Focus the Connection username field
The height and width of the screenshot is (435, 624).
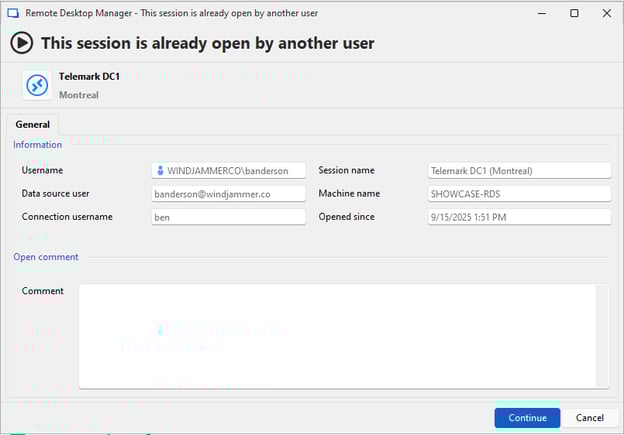(228, 217)
